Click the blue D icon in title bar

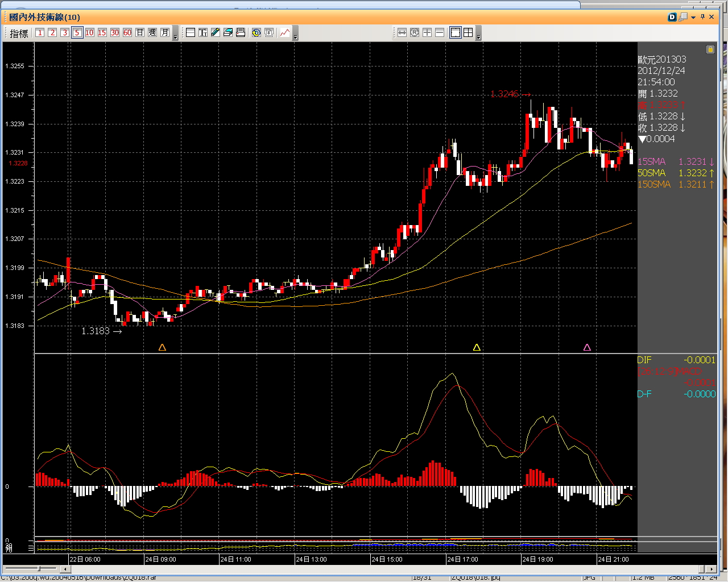(672, 17)
